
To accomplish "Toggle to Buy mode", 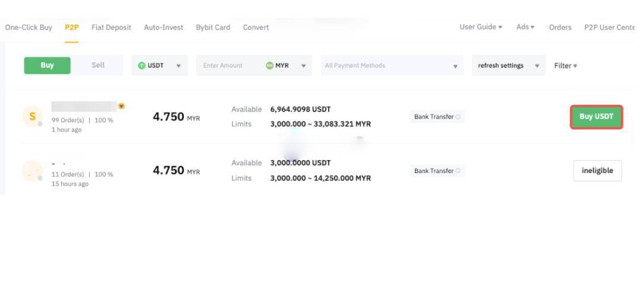I will tap(47, 66).
